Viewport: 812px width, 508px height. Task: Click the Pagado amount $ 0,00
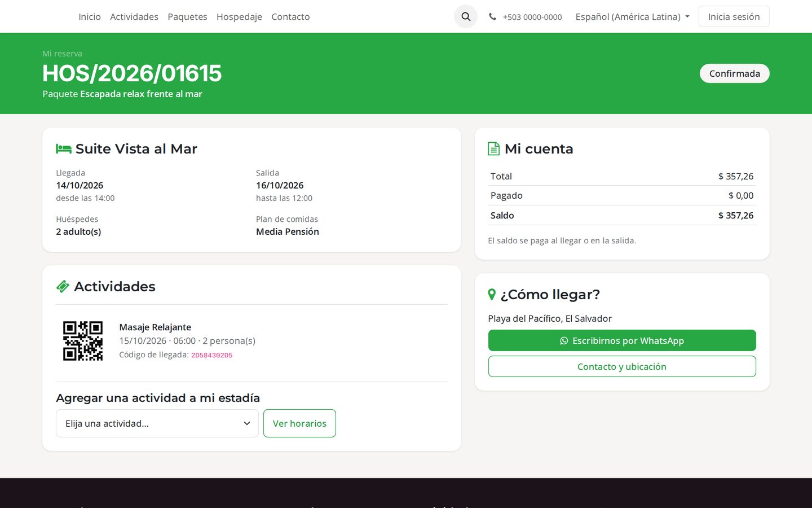741,195
